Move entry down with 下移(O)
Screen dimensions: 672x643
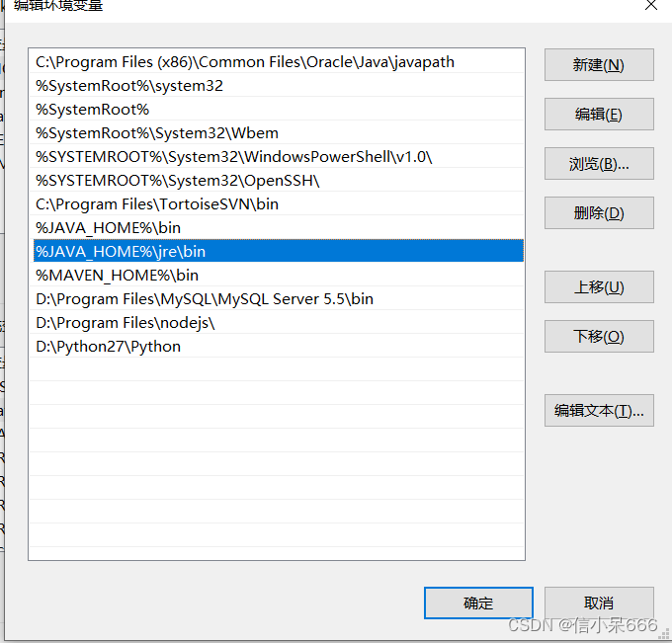[x=599, y=336]
